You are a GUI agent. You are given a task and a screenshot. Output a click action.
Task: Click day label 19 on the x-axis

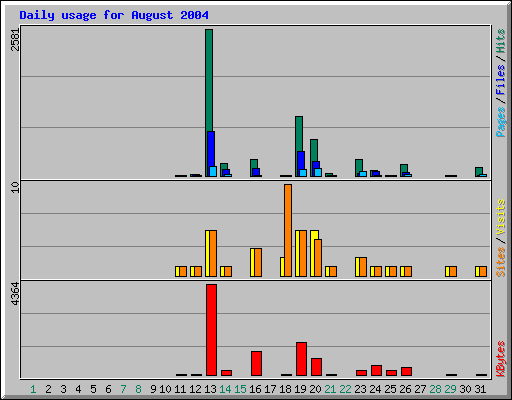(x=300, y=389)
